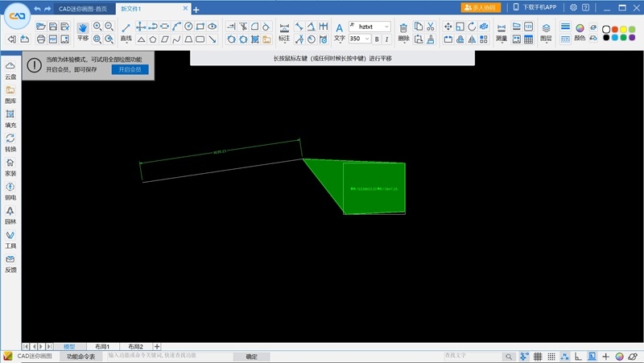Viewport: 644px width, 363px height.
Task: Open the feedback (反馈) sidebar item
Action: (10, 264)
